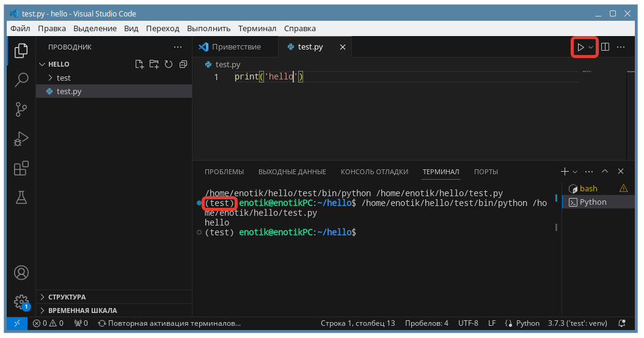Click the ports forwarded status item
This screenshot has height=338, width=644.
[x=81, y=323]
